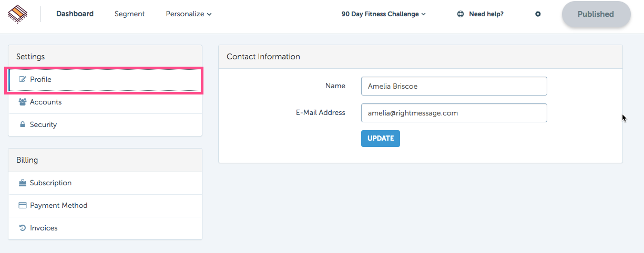Click the Subscription shopping bag icon
Screen dimensions: 644x253
coord(23,183)
